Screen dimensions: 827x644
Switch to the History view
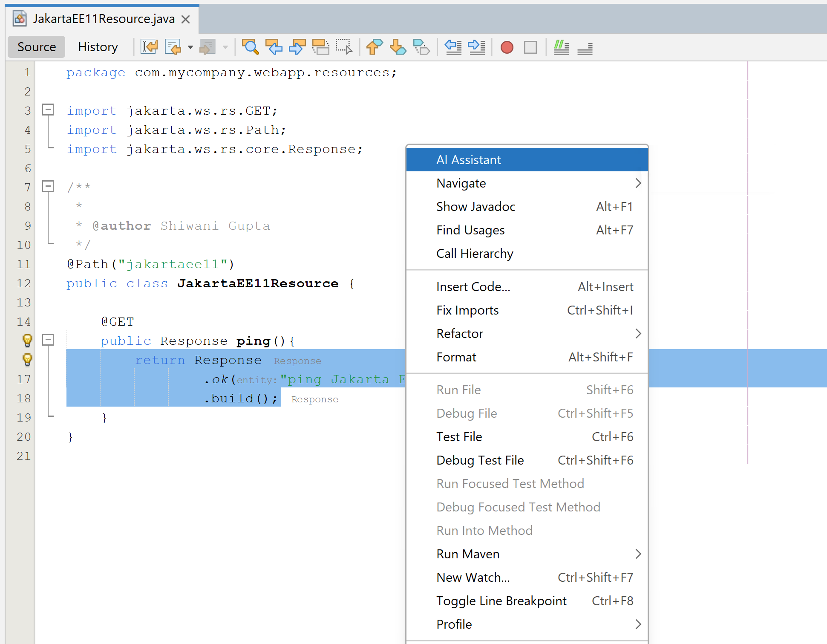98,47
